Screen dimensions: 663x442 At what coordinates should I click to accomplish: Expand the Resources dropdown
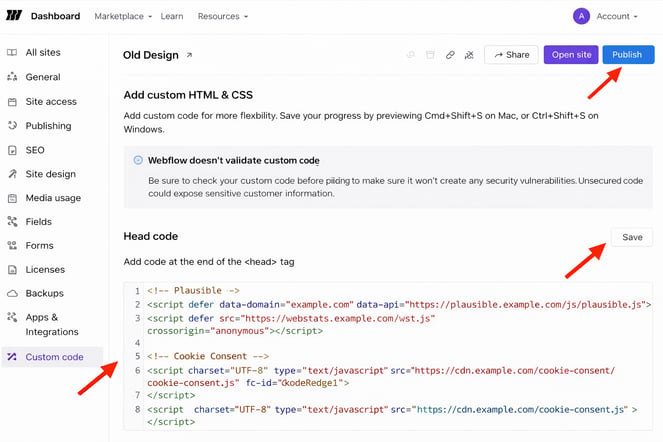(223, 16)
